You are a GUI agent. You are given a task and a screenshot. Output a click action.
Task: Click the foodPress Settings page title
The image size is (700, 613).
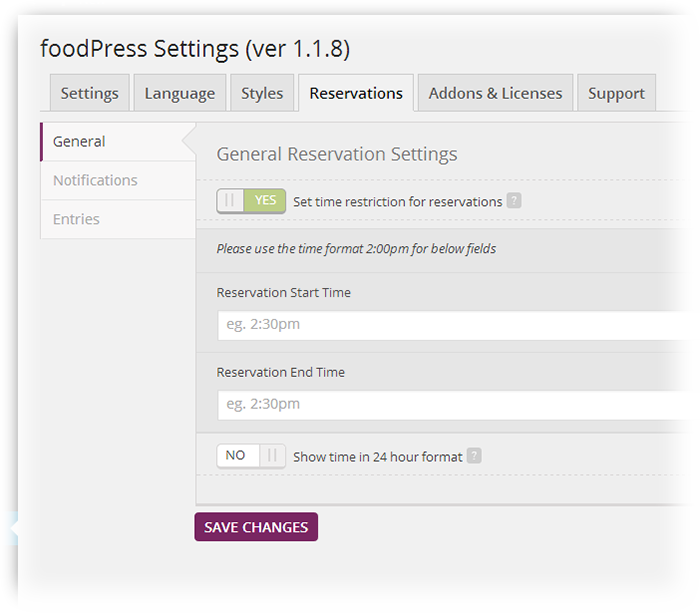(195, 48)
